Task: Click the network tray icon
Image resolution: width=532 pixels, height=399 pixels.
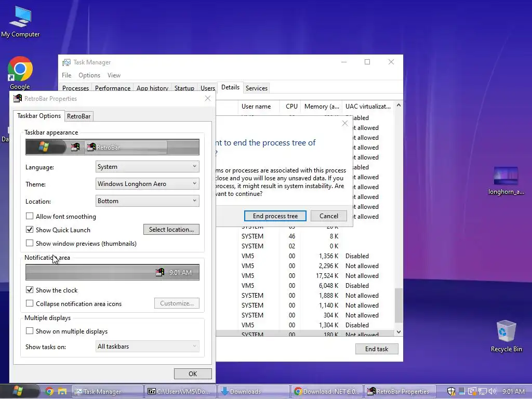Action: coord(483,392)
